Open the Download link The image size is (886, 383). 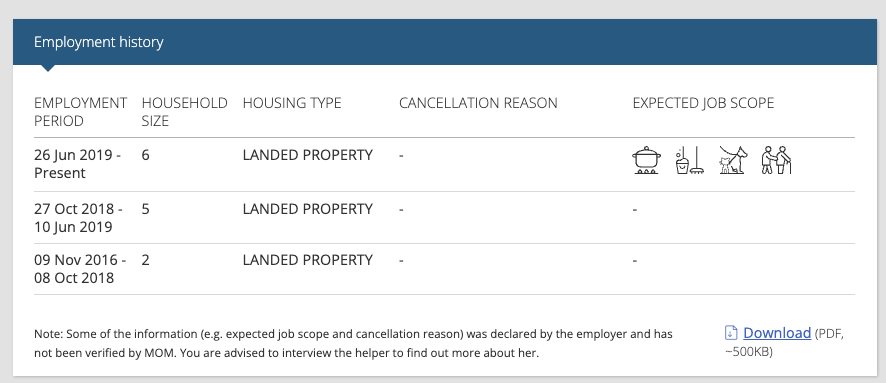[x=777, y=333]
